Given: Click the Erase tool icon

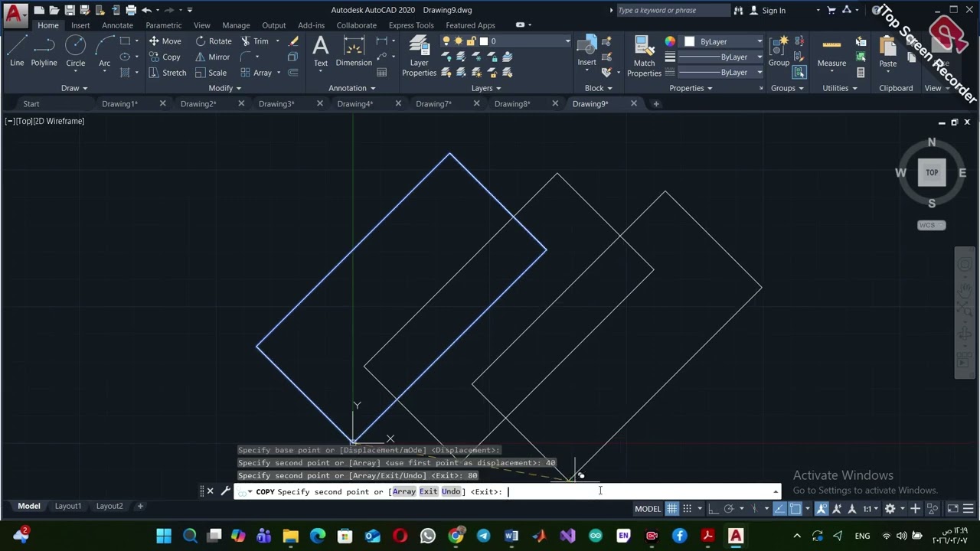Looking at the screenshot, I should [293, 41].
